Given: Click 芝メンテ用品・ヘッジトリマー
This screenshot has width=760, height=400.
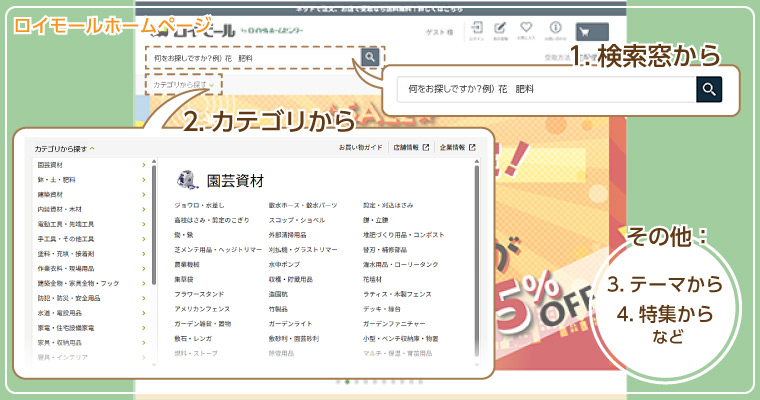Looking at the screenshot, I should click(218, 250).
